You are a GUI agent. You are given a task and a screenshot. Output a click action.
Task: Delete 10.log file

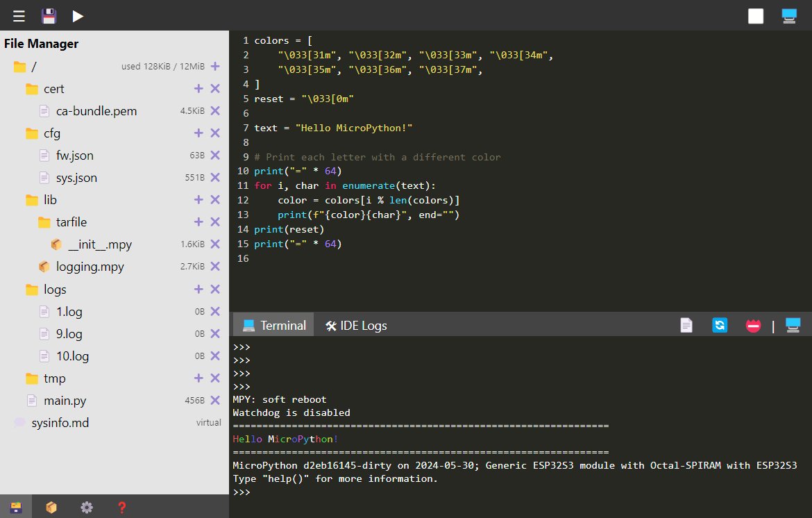point(215,356)
